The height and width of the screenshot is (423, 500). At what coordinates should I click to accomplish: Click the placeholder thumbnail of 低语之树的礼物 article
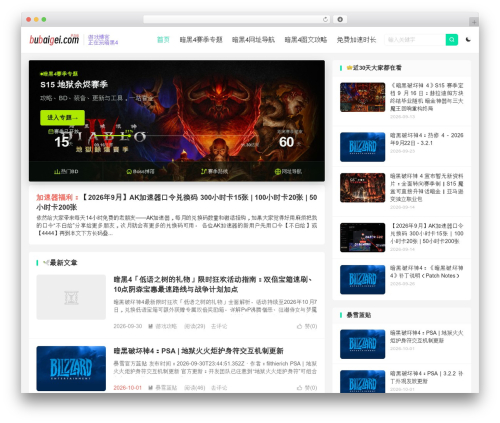(x=71, y=297)
